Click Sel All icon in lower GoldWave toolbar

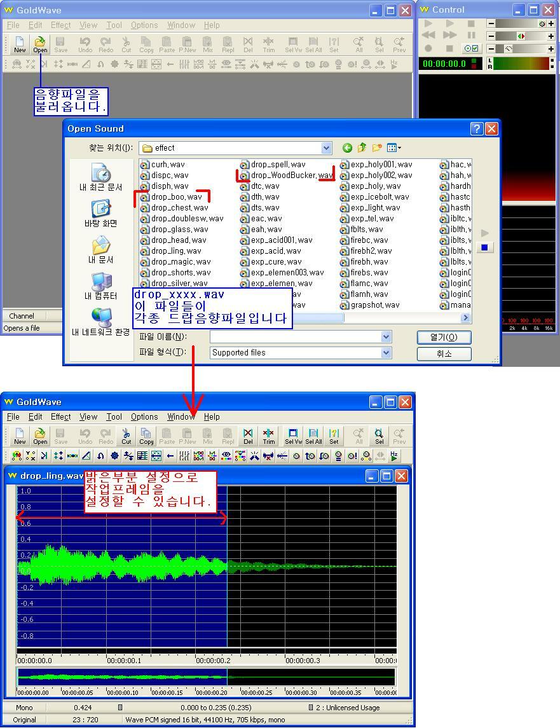(313, 436)
